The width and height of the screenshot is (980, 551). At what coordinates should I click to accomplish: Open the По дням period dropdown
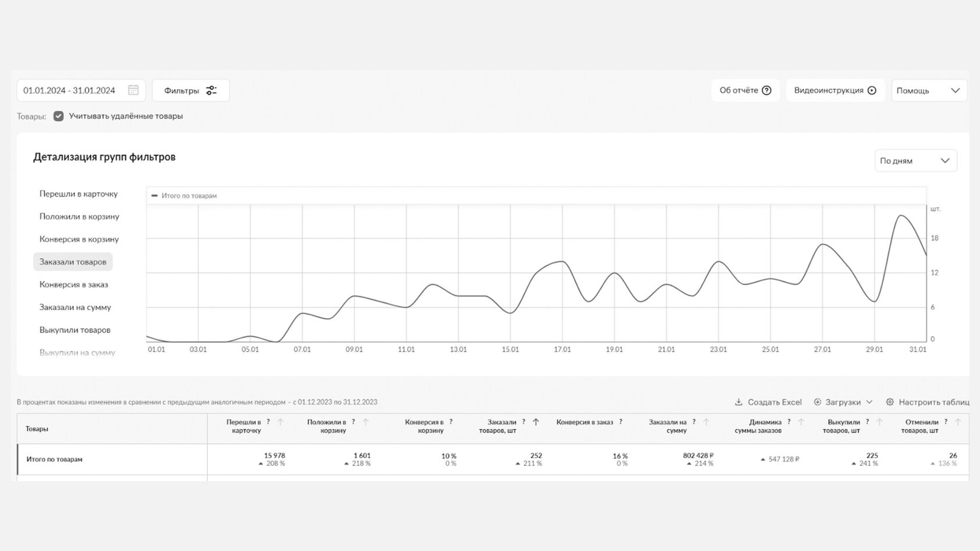915,161
